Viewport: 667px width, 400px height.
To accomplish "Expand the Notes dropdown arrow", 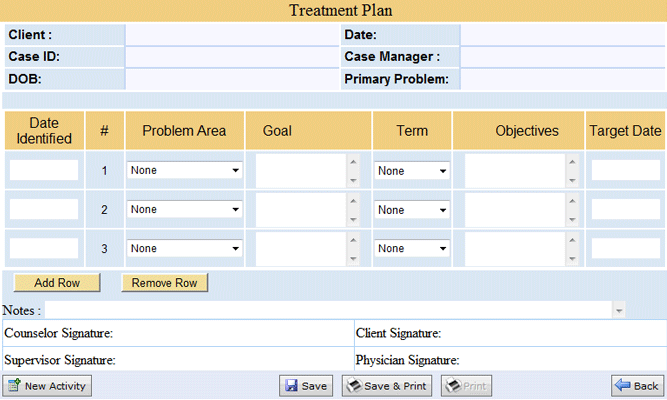I will [x=619, y=311].
